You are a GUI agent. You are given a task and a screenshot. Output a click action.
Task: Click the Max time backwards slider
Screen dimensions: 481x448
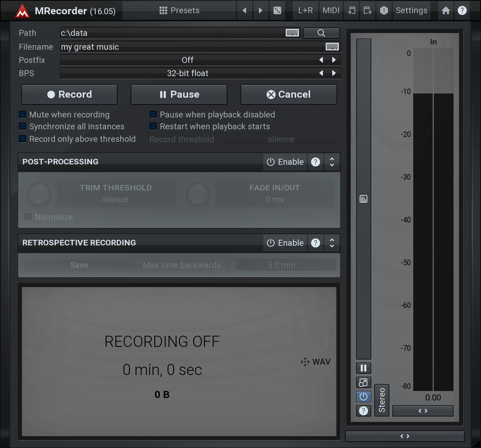[x=282, y=265]
